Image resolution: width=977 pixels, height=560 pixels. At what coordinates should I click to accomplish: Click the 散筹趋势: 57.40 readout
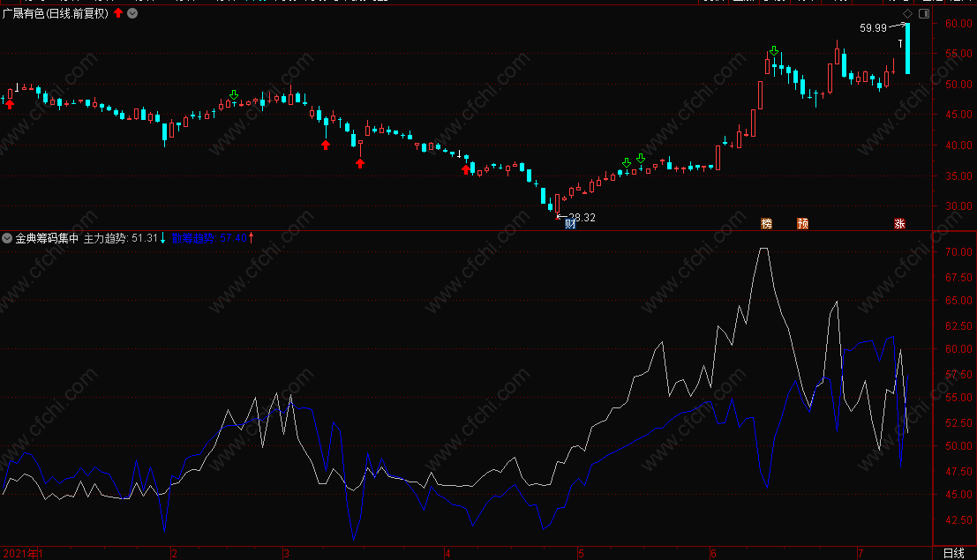click(209, 238)
